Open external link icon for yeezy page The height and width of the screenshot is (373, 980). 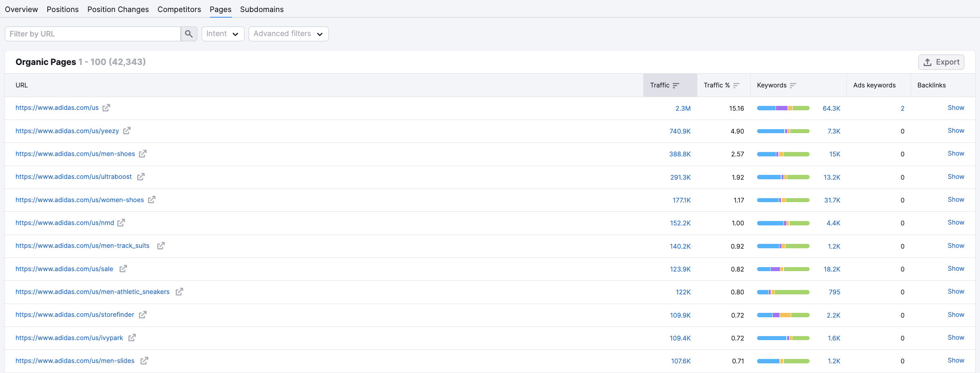pyautogui.click(x=127, y=131)
